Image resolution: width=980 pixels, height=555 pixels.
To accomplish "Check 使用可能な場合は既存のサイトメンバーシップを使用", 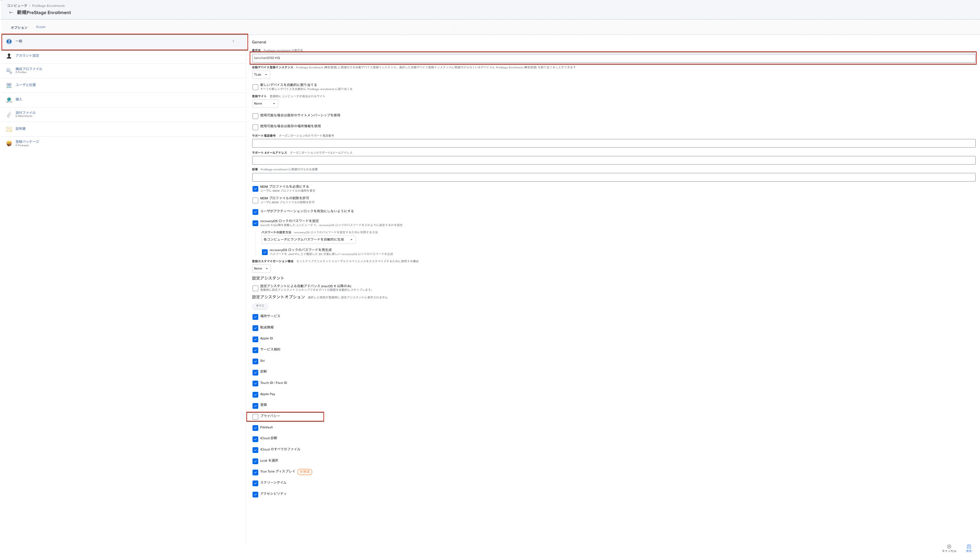I will coord(255,116).
